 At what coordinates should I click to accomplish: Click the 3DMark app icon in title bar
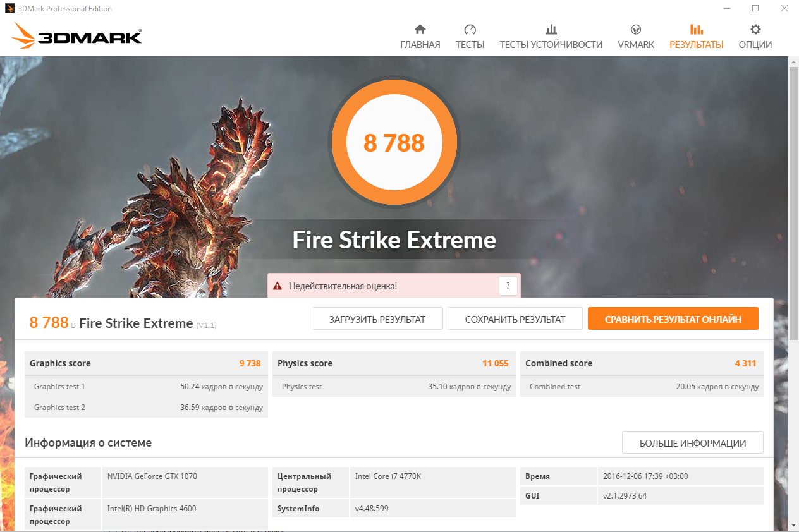[x=9, y=9]
